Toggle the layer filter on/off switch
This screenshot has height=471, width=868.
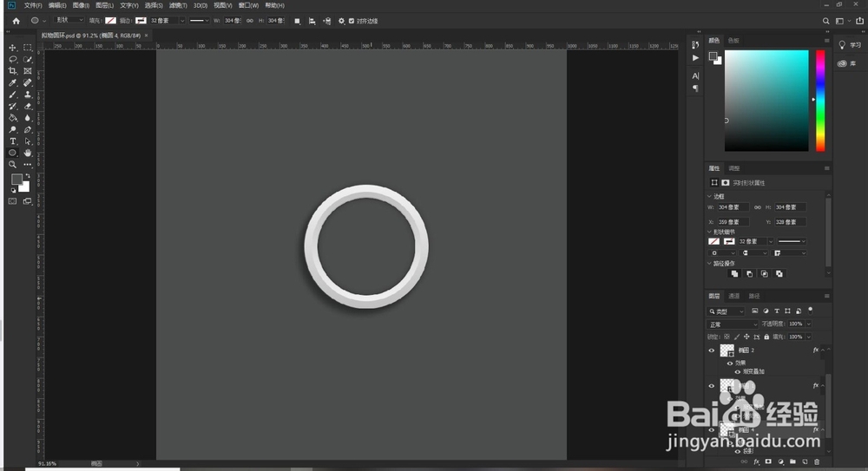(811, 311)
